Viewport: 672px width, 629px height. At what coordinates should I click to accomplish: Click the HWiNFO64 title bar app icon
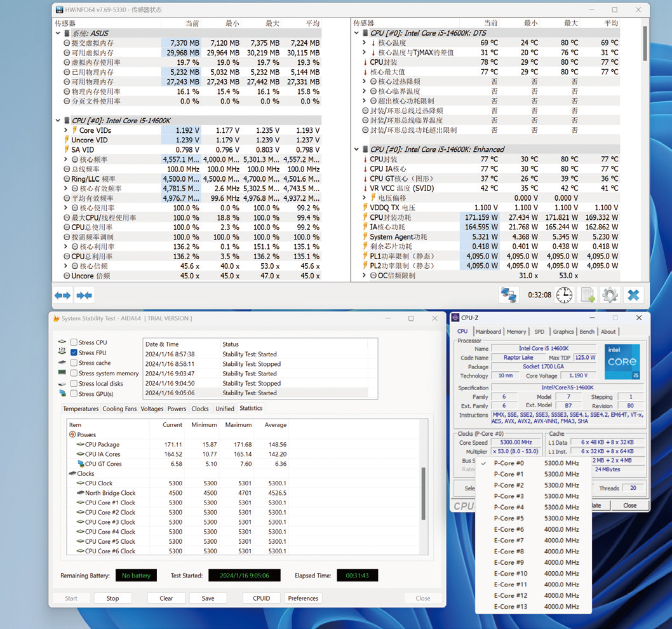click(60, 10)
